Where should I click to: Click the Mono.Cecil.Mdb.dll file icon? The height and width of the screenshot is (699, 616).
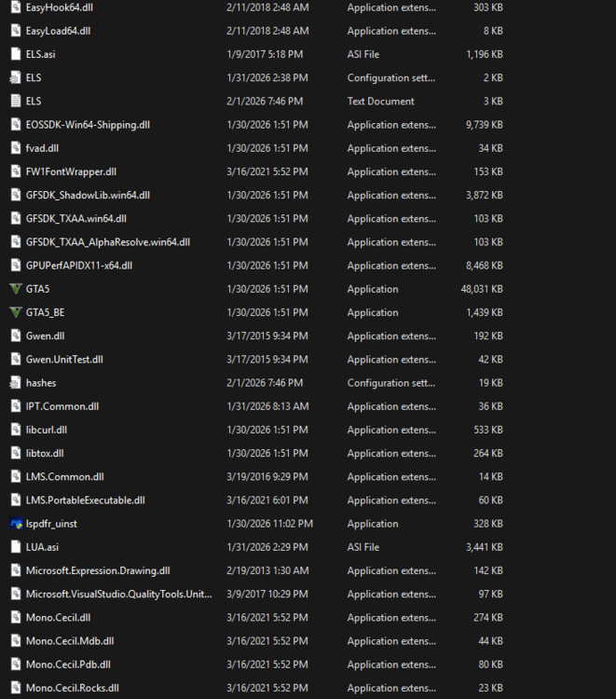coord(16,641)
